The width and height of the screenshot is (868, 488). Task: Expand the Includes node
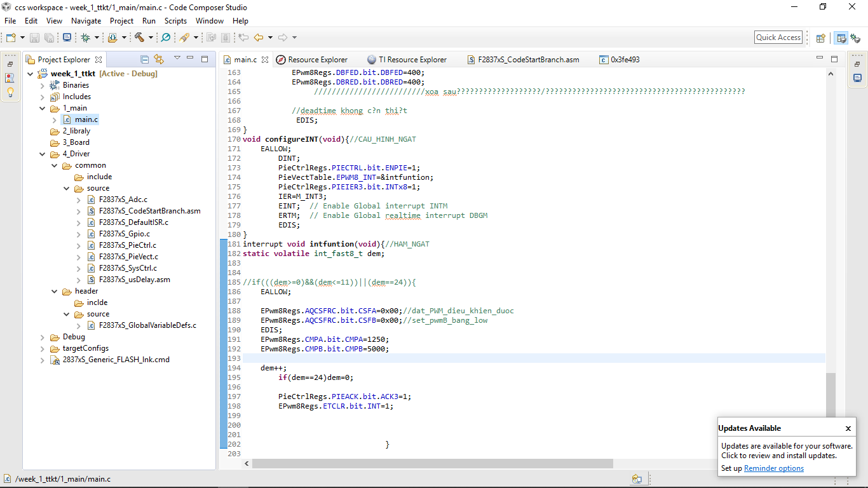pos(43,97)
